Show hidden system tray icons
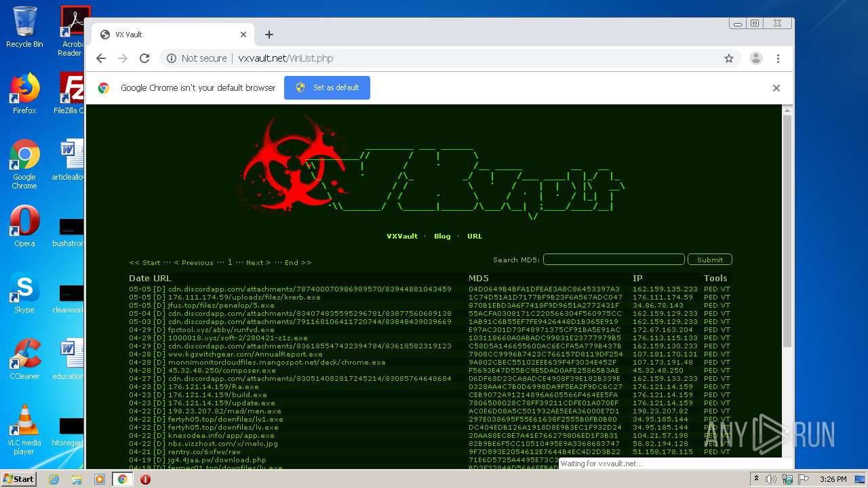The height and width of the screenshot is (488, 868). pos(756,479)
